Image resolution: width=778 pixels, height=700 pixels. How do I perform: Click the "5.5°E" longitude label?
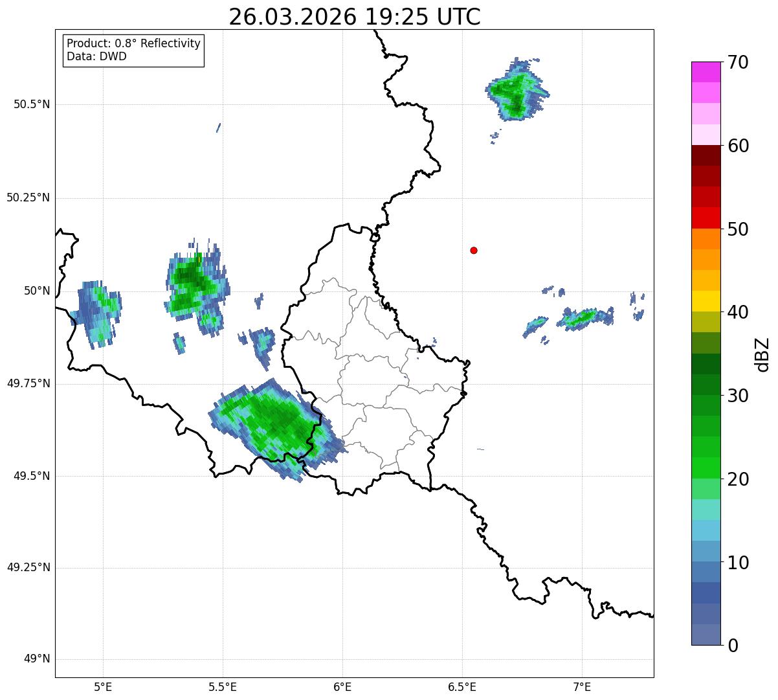coord(223,686)
